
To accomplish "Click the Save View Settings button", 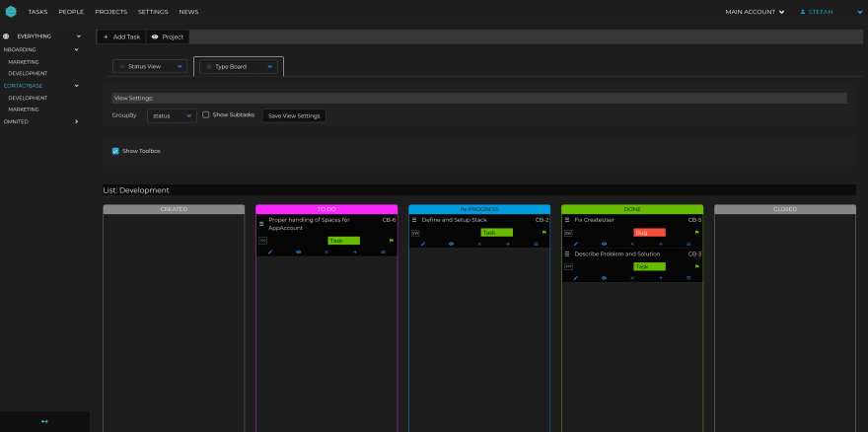I will [x=294, y=115].
